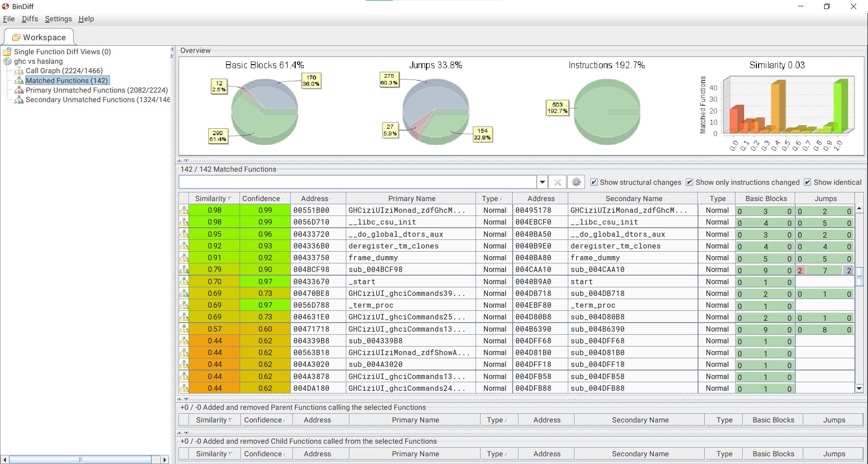Click table scrollbar down arrow
The image size is (868, 464).
point(859,388)
